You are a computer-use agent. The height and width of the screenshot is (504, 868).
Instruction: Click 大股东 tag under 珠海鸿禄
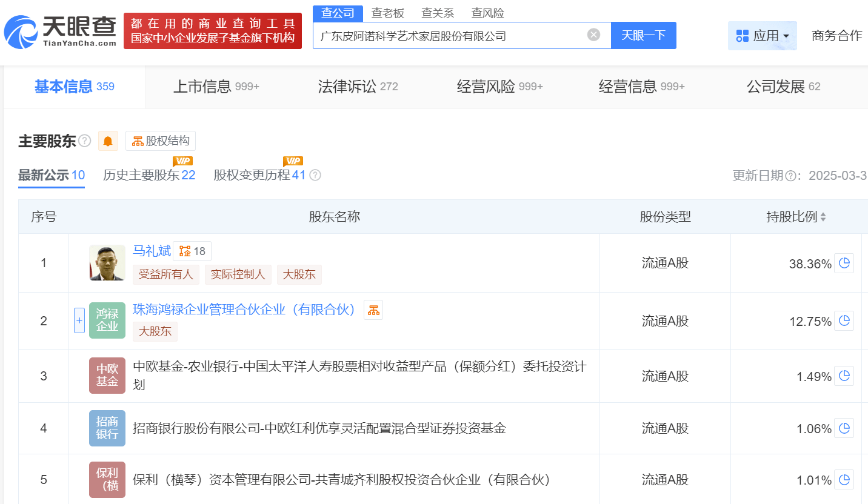click(x=155, y=331)
